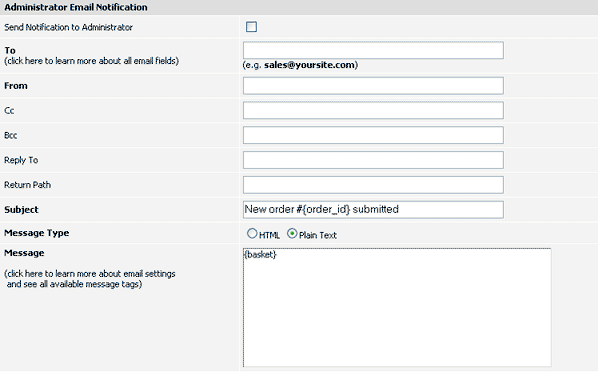Click the Return Path label
Image resolution: width=598 pixels, height=372 pixels.
pos(27,185)
